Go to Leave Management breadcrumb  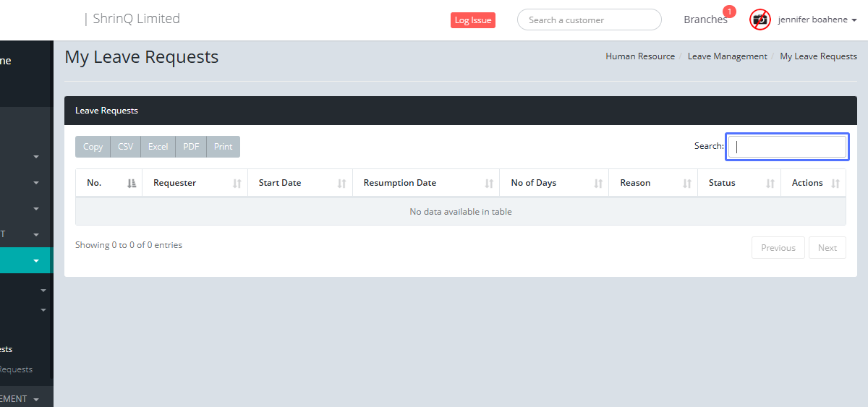pos(727,56)
